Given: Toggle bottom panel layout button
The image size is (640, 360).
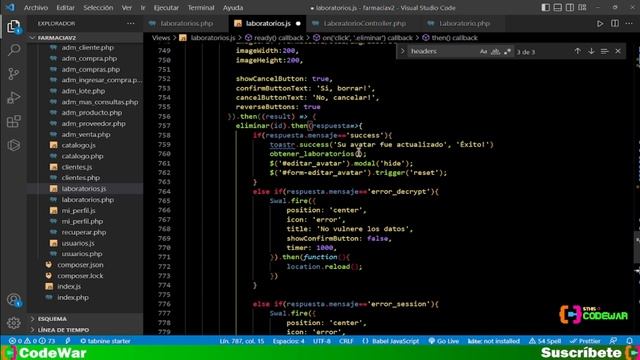Looking at the screenshot, I should (558, 7).
